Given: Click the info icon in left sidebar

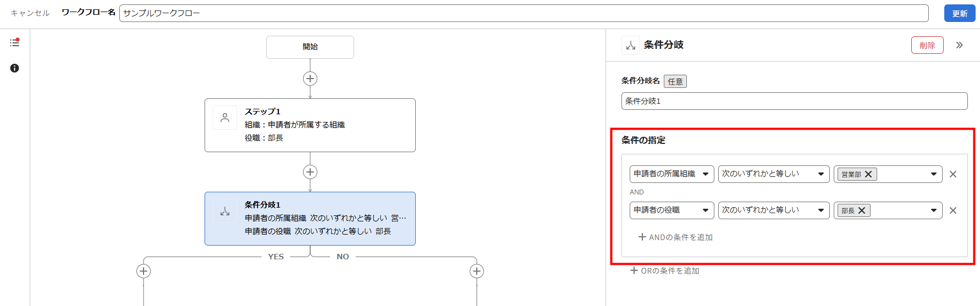Looking at the screenshot, I should coord(14,68).
